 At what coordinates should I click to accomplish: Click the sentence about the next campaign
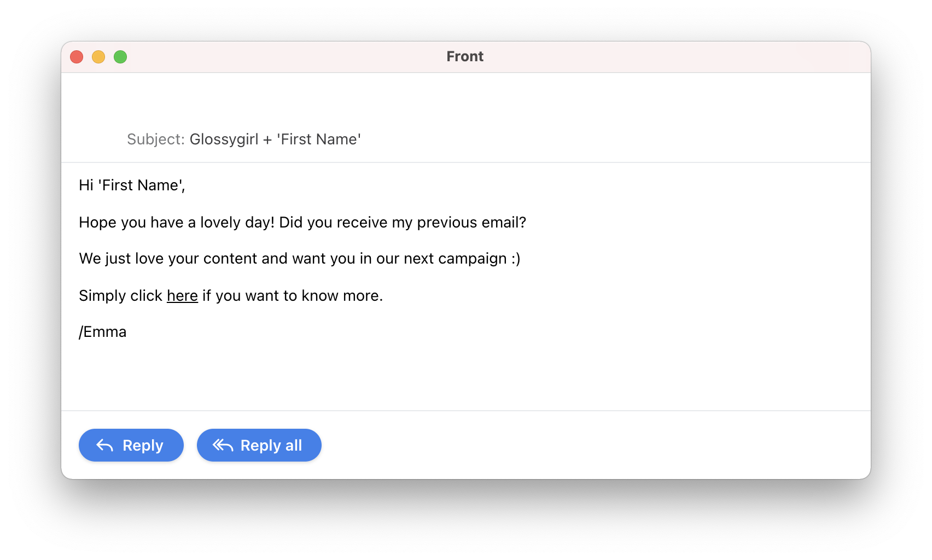coord(300,259)
